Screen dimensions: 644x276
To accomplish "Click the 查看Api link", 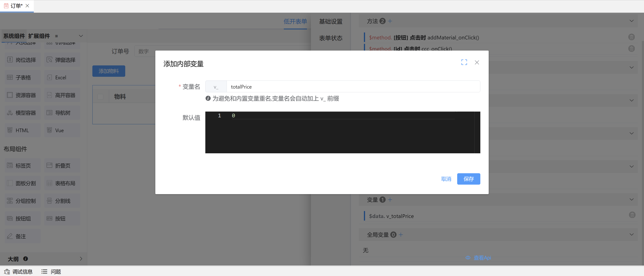I will point(482,258).
